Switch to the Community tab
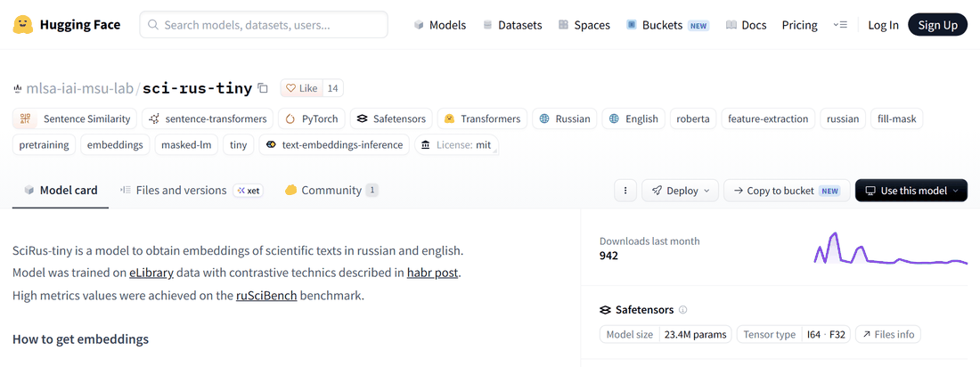Image resolution: width=980 pixels, height=367 pixels. pyautogui.click(x=331, y=190)
